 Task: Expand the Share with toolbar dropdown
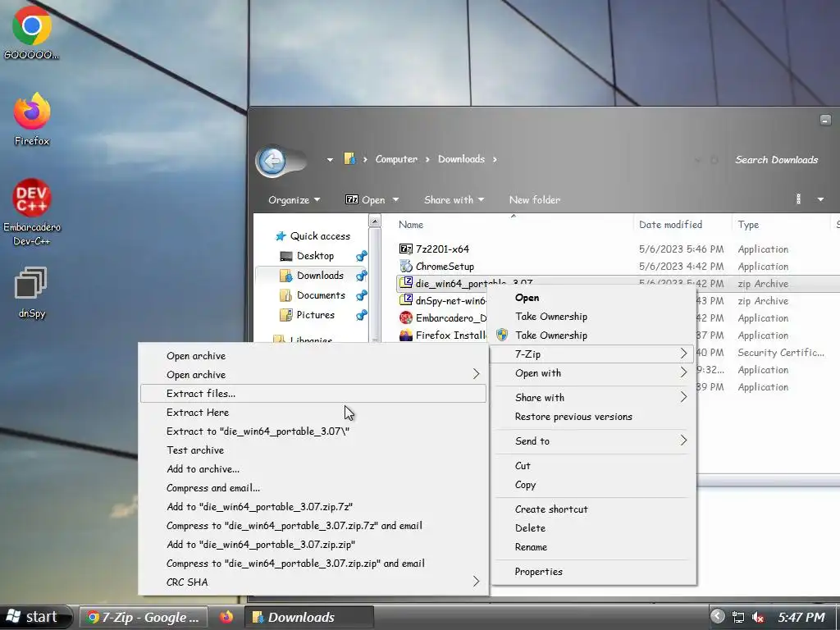pyautogui.click(x=454, y=200)
